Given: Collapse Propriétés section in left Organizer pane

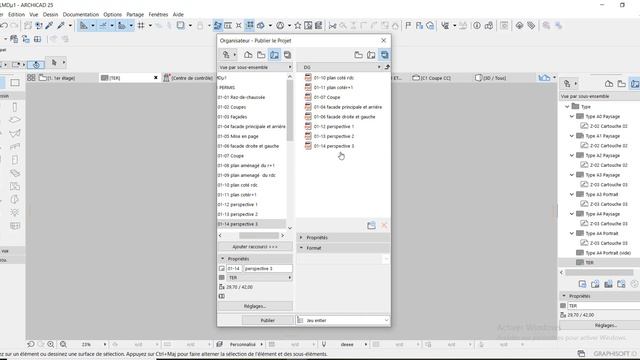Looking at the screenshot, I should point(222,259).
